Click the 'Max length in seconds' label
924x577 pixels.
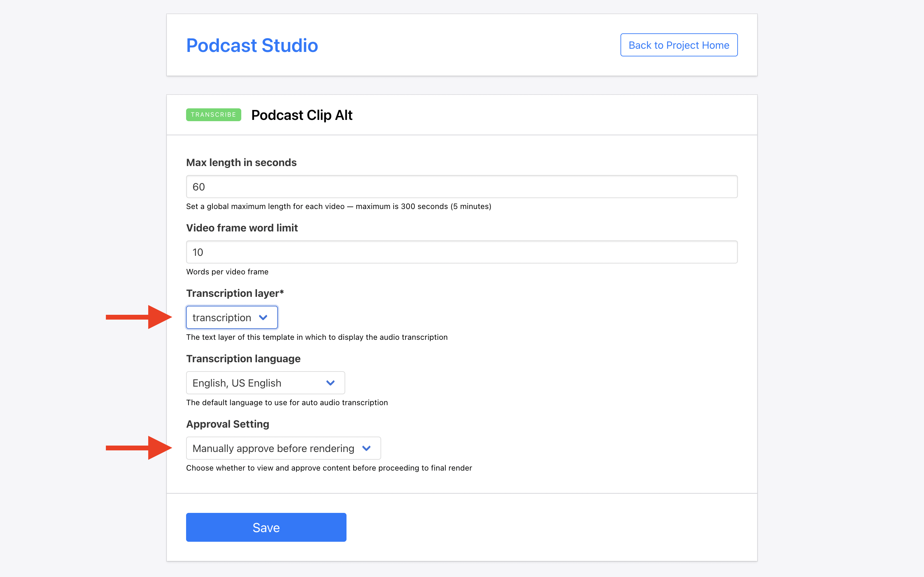241,163
